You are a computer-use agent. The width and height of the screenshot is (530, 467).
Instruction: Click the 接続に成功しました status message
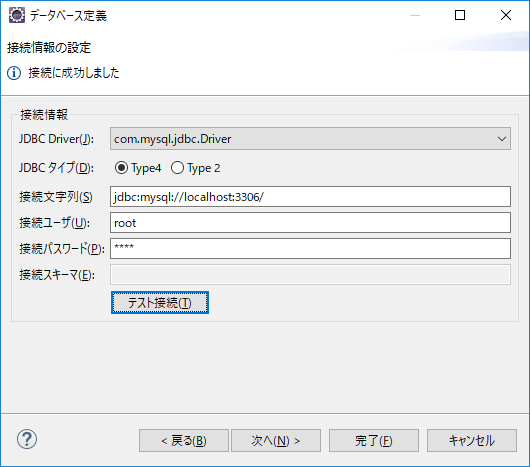pos(74,73)
